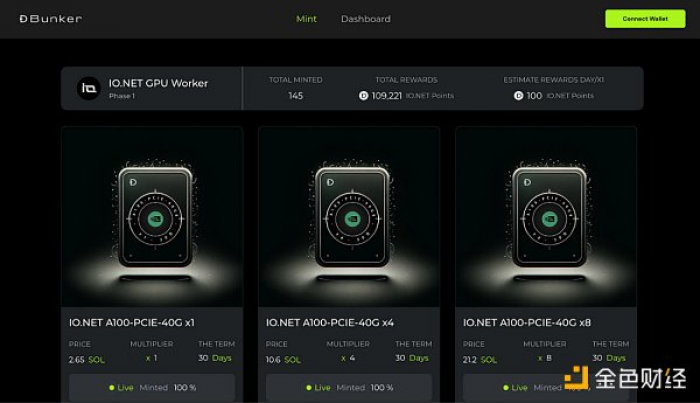
Task: Click the DBunker logo
Action: pos(50,19)
